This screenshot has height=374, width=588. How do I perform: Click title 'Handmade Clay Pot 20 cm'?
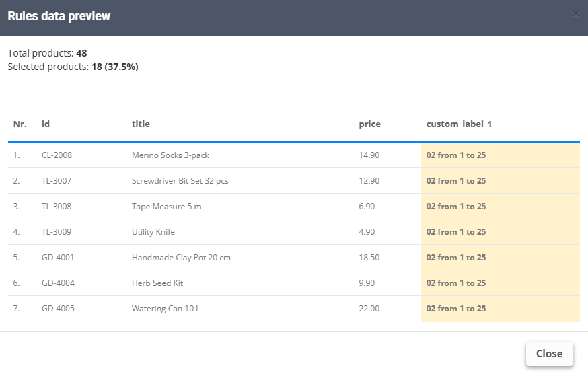(x=181, y=258)
